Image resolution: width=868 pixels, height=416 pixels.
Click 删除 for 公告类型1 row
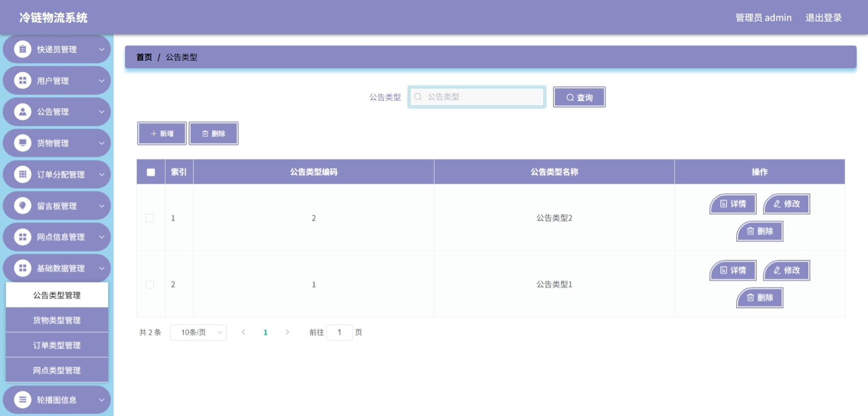pyautogui.click(x=760, y=298)
